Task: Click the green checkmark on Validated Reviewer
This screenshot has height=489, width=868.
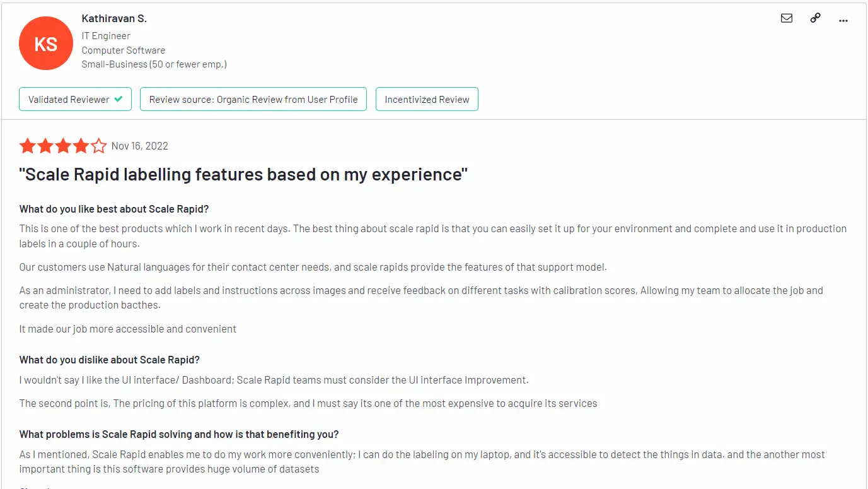Action: click(118, 99)
